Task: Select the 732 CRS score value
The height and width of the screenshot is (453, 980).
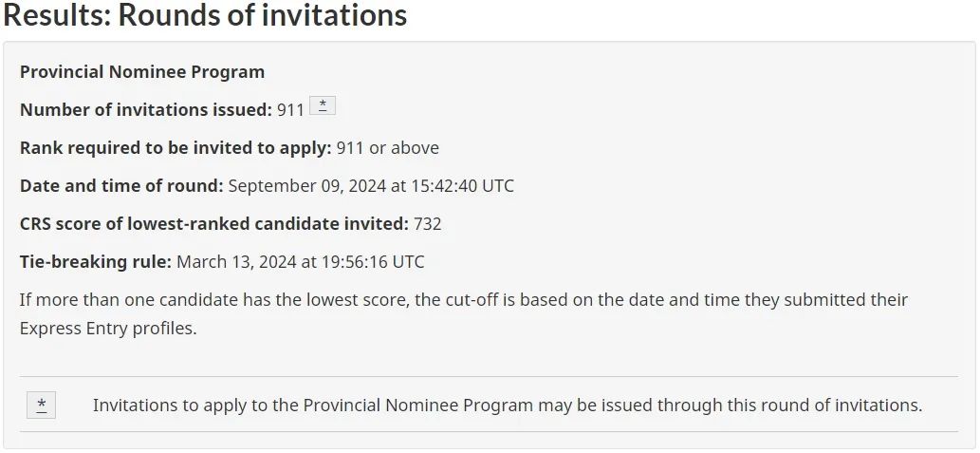Action: (428, 224)
